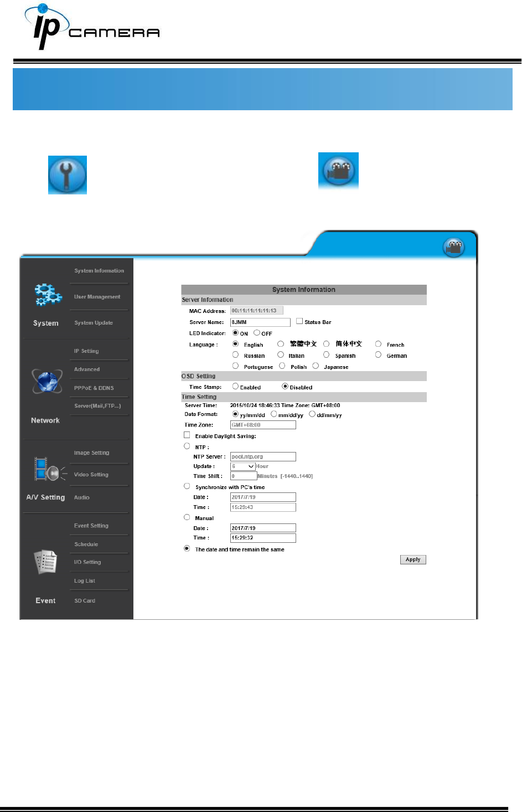Click the Server Name input field
This screenshot has width=522, height=812.
260,322
